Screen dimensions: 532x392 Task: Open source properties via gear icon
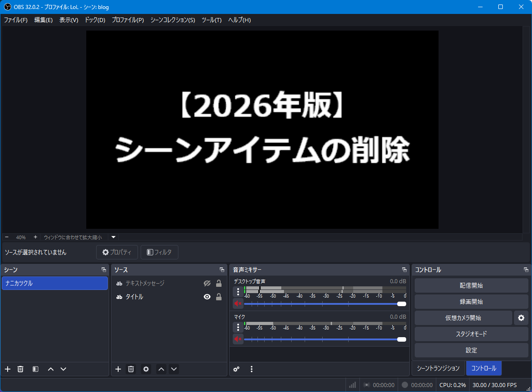coord(146,369)
